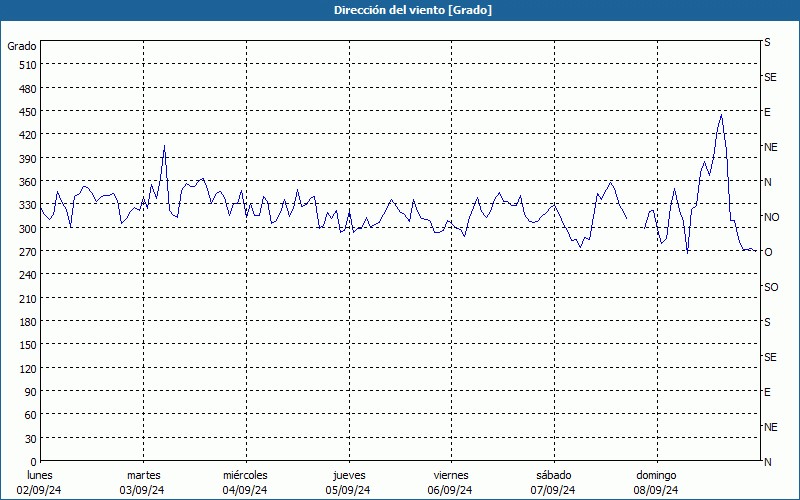Click the 'E' compass label at 450 level
The height and width of the screenshot is (500, 800).
pyautogui.click(x=767, y=112)
